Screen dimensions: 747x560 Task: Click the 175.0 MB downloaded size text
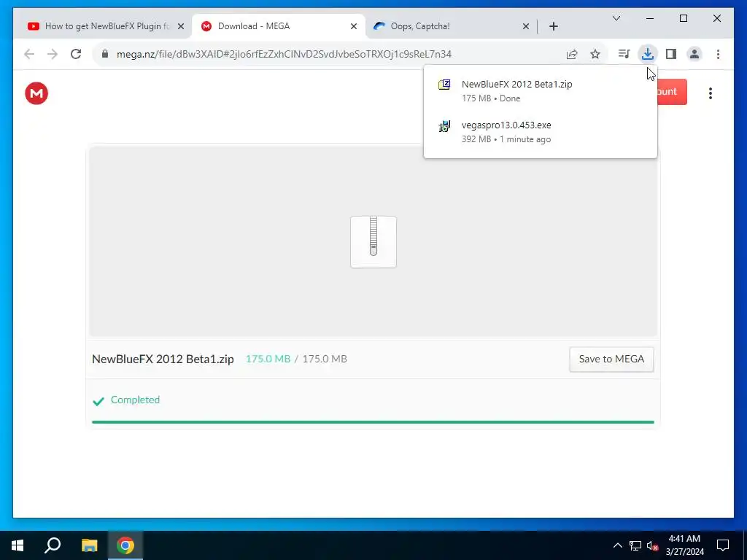268,359
